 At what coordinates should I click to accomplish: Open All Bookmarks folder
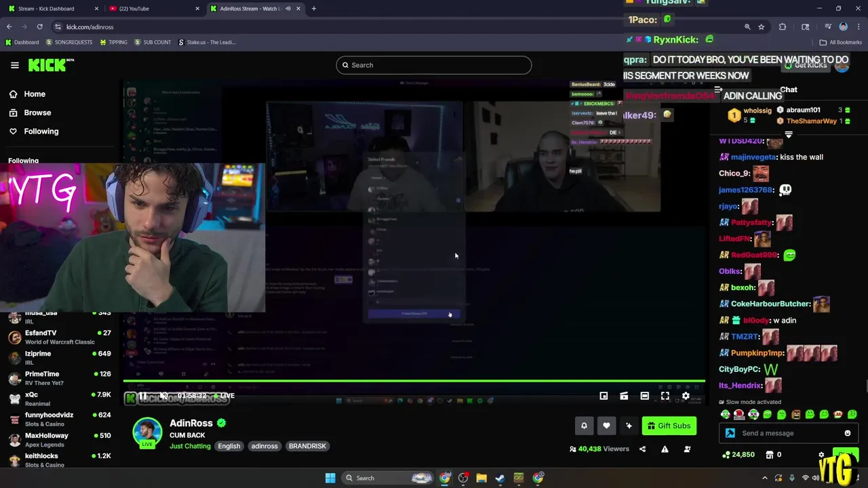(841, 42)
